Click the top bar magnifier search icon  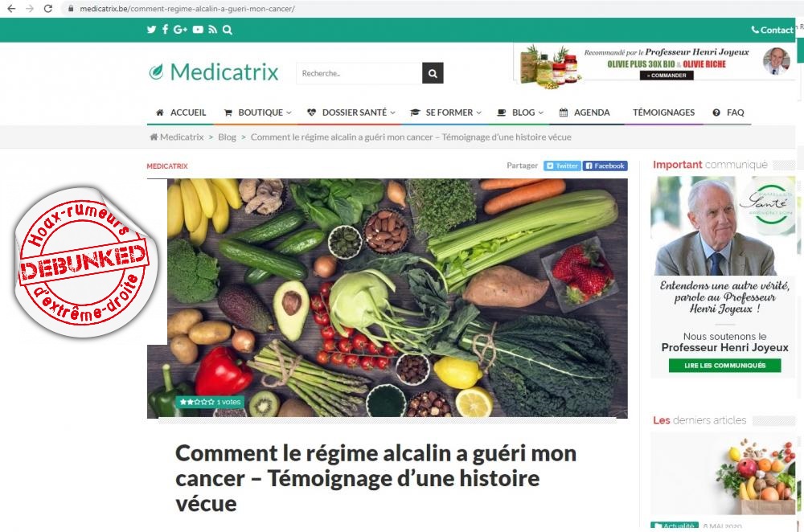228,30
